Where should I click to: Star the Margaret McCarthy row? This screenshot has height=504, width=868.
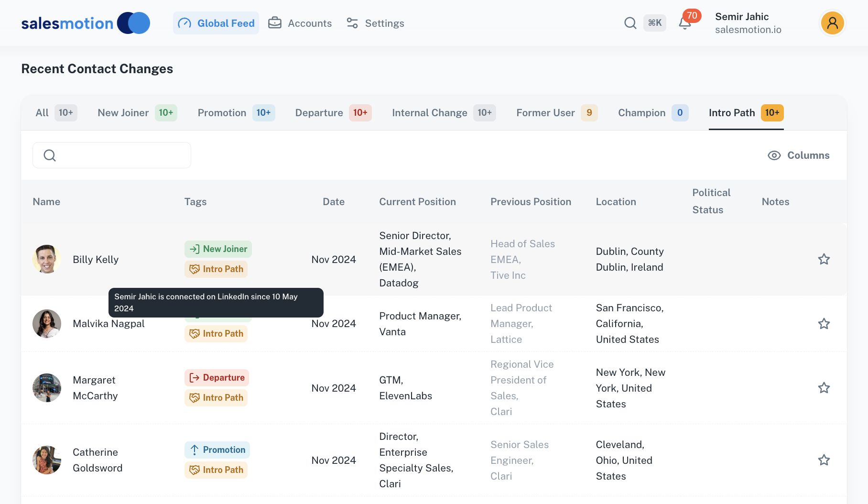(824, 388)
